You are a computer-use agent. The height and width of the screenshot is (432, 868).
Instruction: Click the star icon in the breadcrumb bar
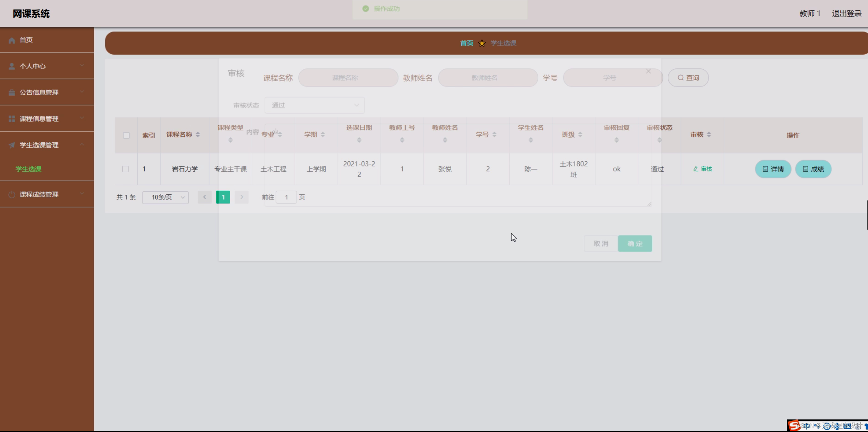click(x=481, y=43)
